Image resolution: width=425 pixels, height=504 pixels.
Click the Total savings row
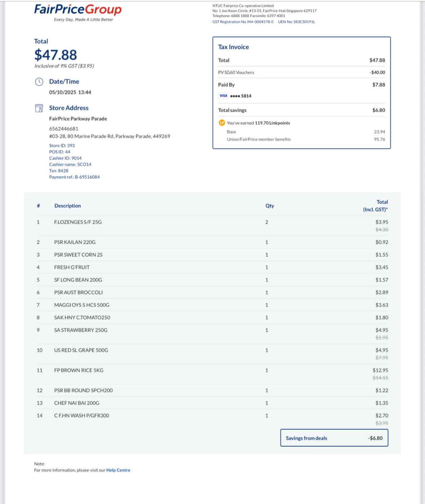click(x=301, y=110)
